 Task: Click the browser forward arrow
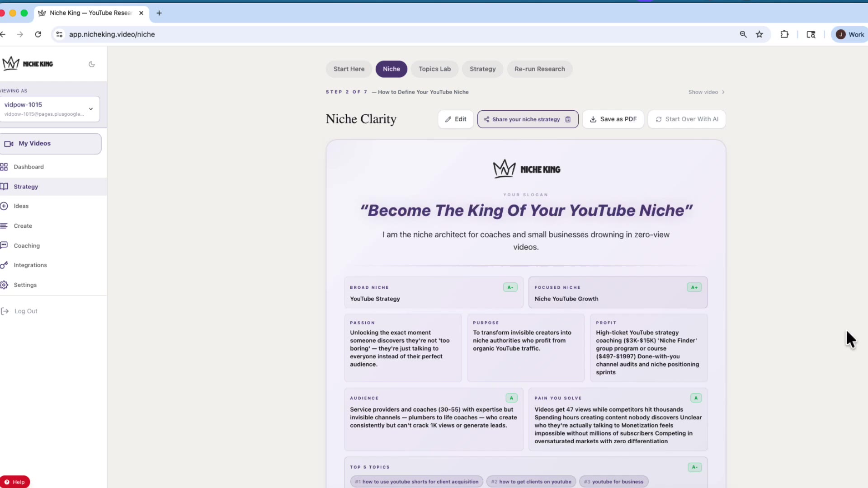click(20, 34)
